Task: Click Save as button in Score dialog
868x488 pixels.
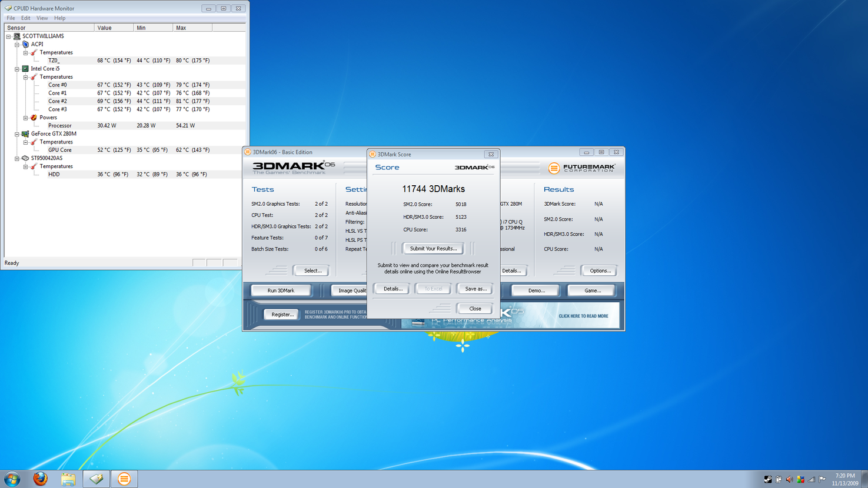Action: click(475, 289)
